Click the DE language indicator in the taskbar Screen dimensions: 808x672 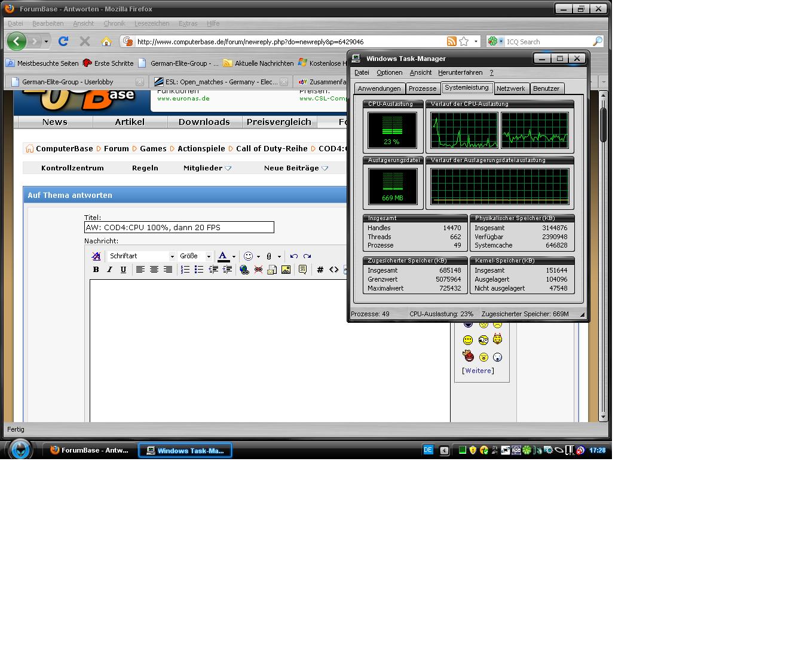428,450
